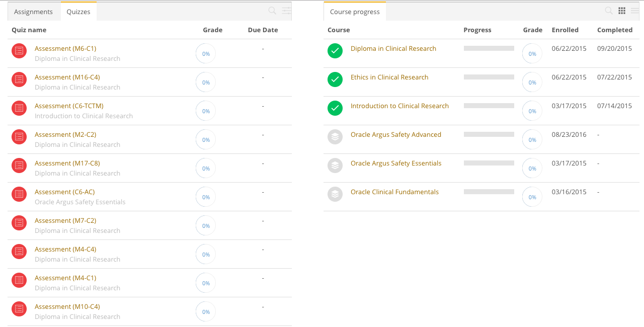Search within Course progress panel

[609, 11]
